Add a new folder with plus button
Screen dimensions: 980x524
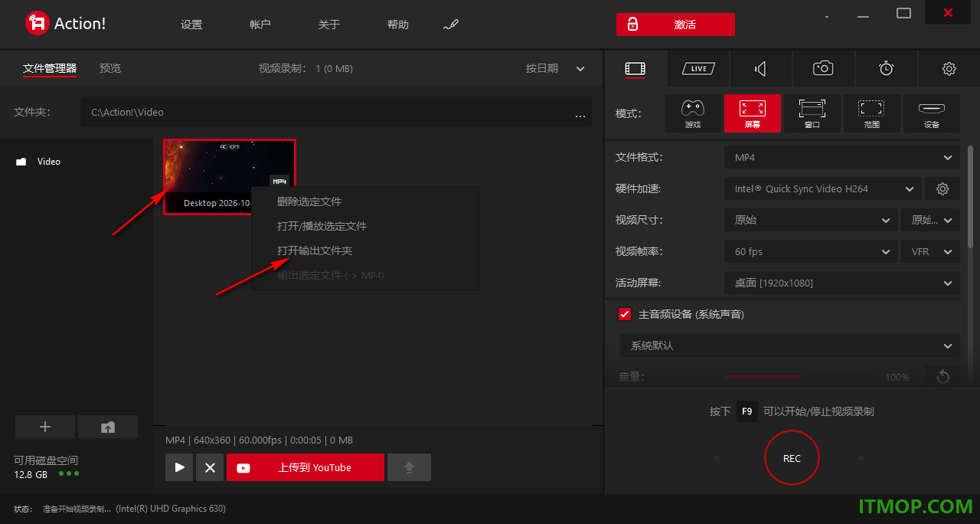pyautogui.click(x=45, y=427)
